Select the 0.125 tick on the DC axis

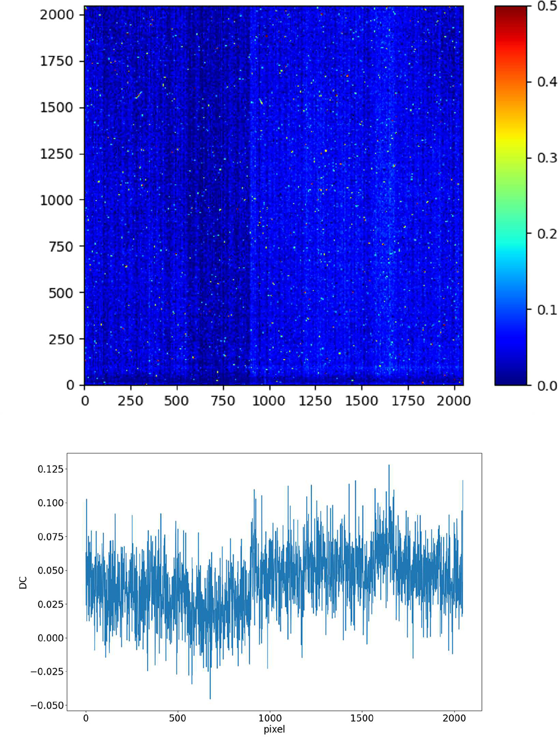pyautogui.click(x=50, y=469)
